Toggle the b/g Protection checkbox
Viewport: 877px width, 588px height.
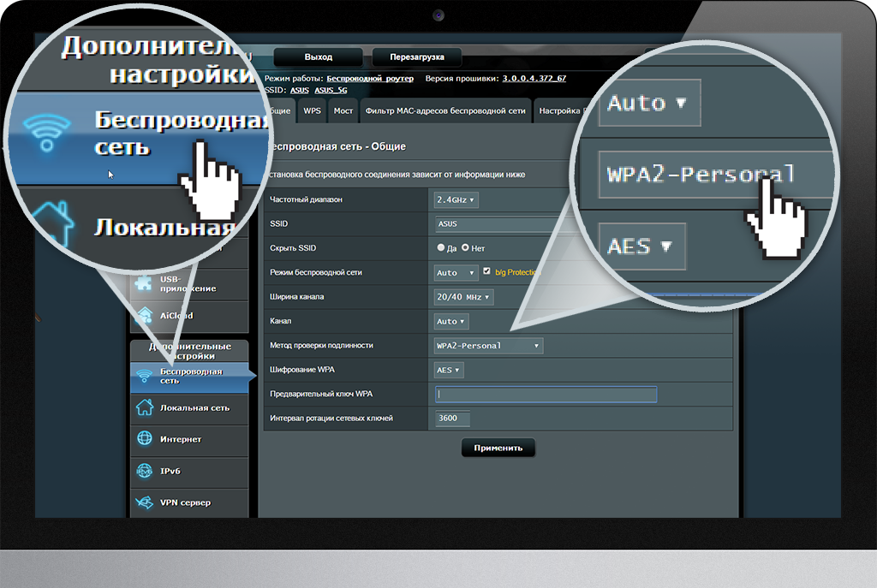point(487,271)
